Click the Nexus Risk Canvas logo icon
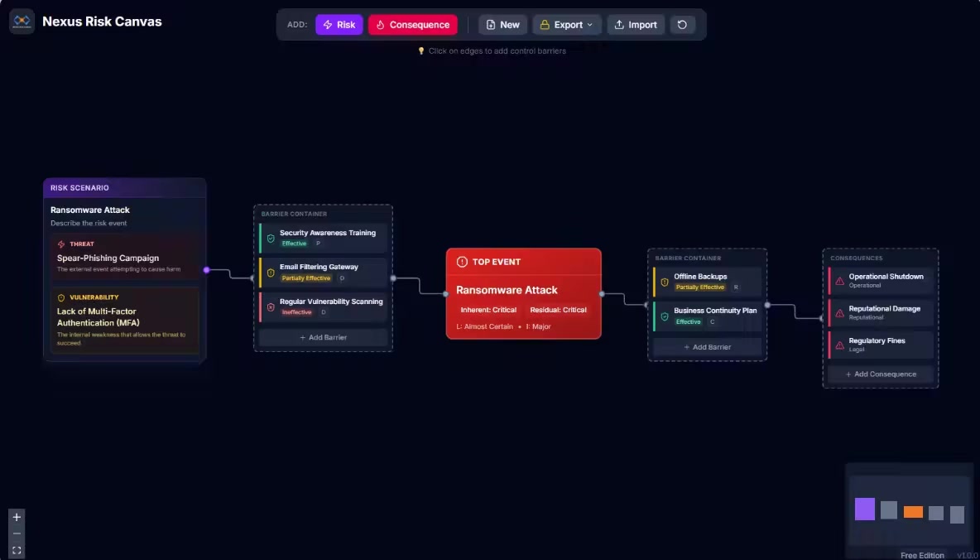980x560 pixels. 22,22
